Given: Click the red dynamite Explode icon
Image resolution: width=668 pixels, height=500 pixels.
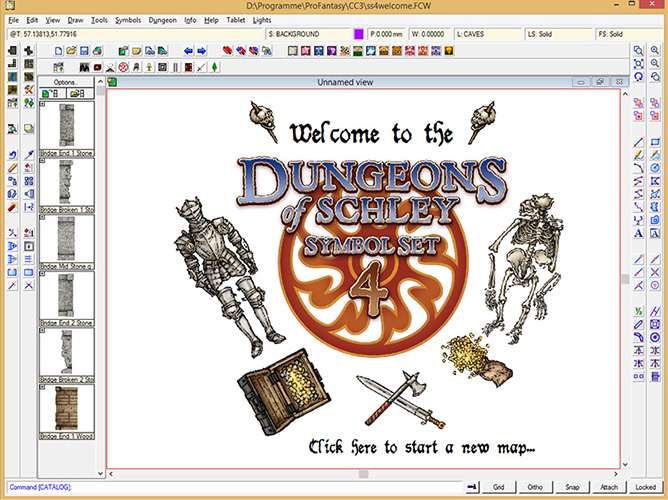Looking at the screenshot, I should point(12,207).
